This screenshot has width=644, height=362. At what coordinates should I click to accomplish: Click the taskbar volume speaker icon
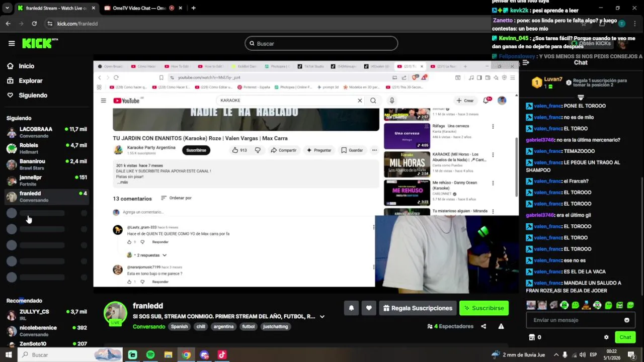click(x=582, y=355)
